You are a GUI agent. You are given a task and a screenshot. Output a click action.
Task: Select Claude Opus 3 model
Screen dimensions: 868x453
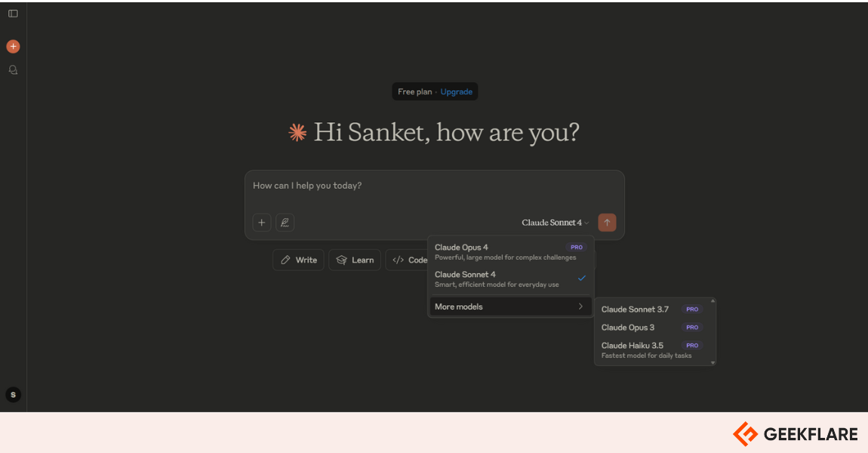[651, 327]
